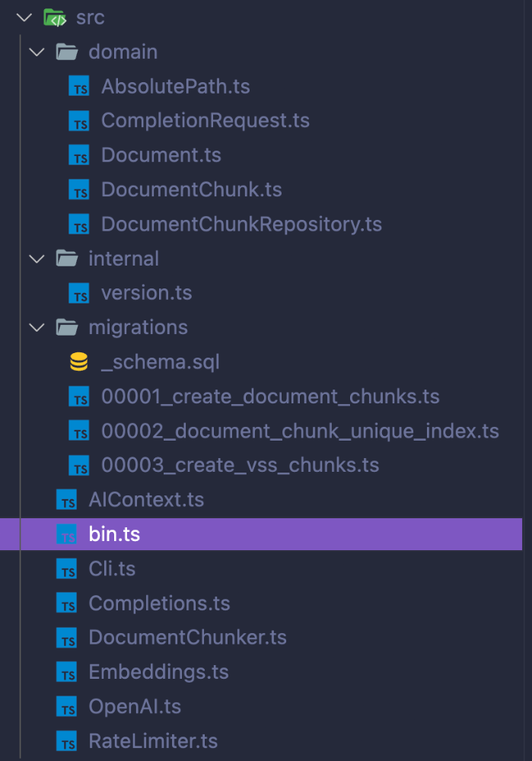The width and height of the screenshot is (532, 761).
Task: Collapse the migrations folder chevron
Action: tap(36, 328)
